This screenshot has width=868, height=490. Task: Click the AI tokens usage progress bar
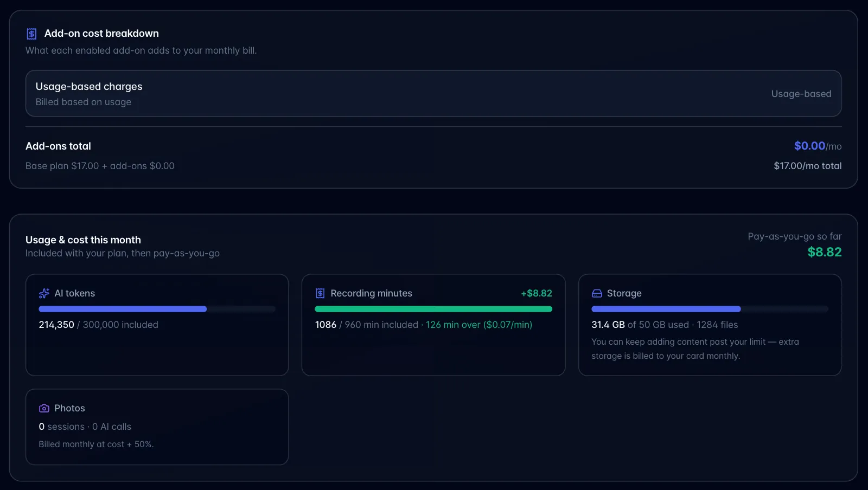coord(157,309)
